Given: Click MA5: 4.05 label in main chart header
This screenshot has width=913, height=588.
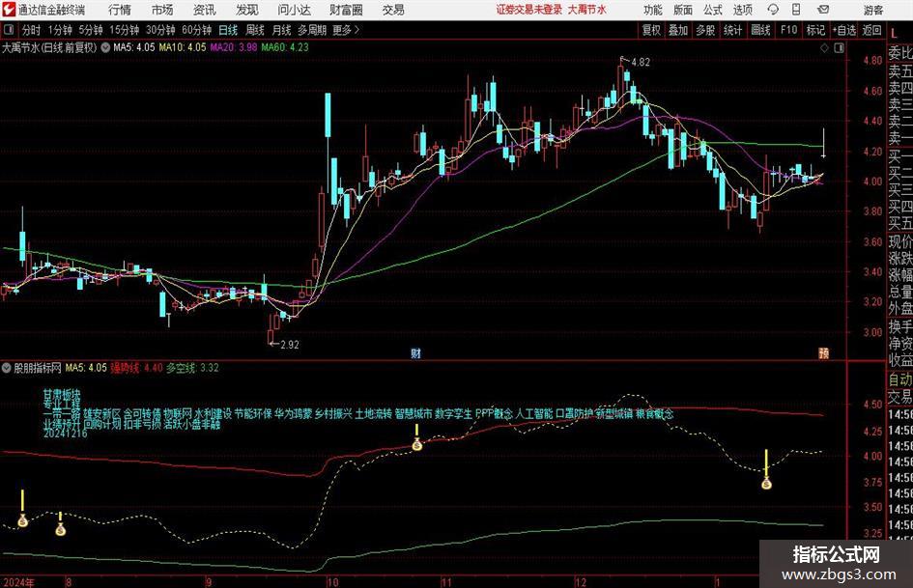Looking at the screenshot, I should (134, 47).
